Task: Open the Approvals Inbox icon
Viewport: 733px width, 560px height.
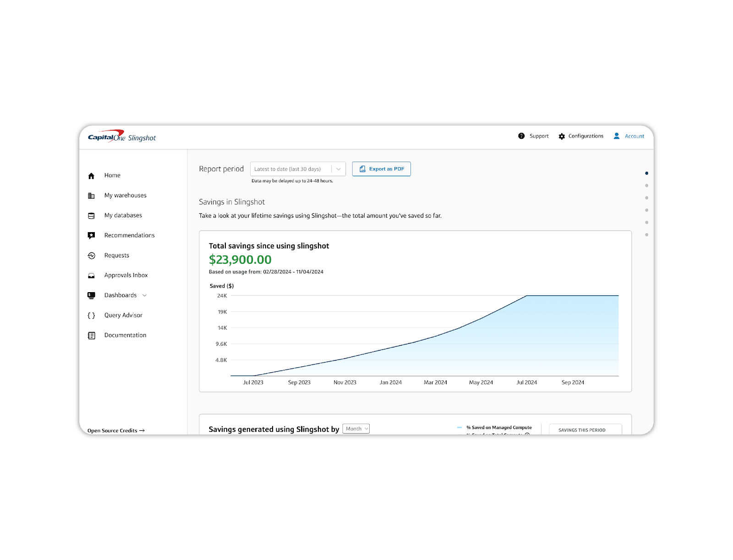Action: pyautogui.click(x=91, y=275)
